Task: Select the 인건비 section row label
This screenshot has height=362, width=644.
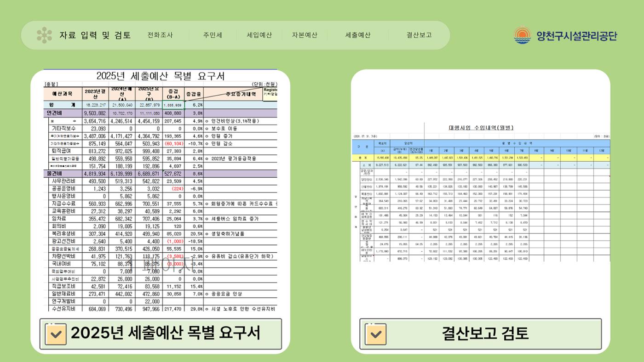Action: (56, 113)
